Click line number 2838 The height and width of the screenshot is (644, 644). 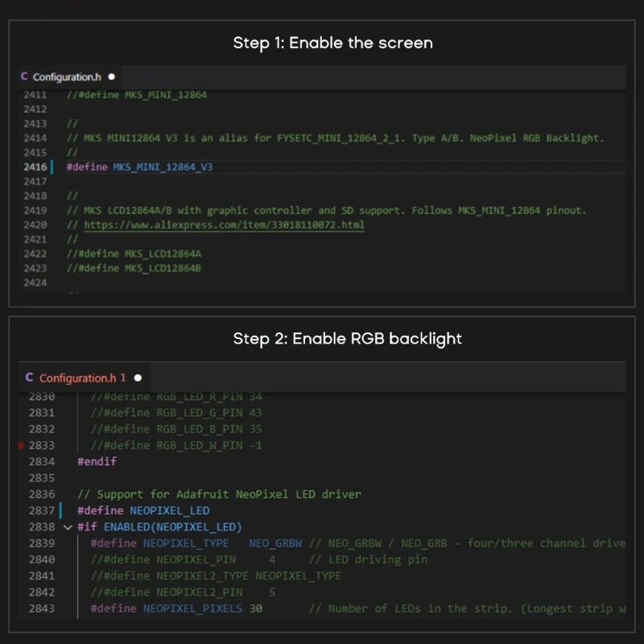pos(42,527)
